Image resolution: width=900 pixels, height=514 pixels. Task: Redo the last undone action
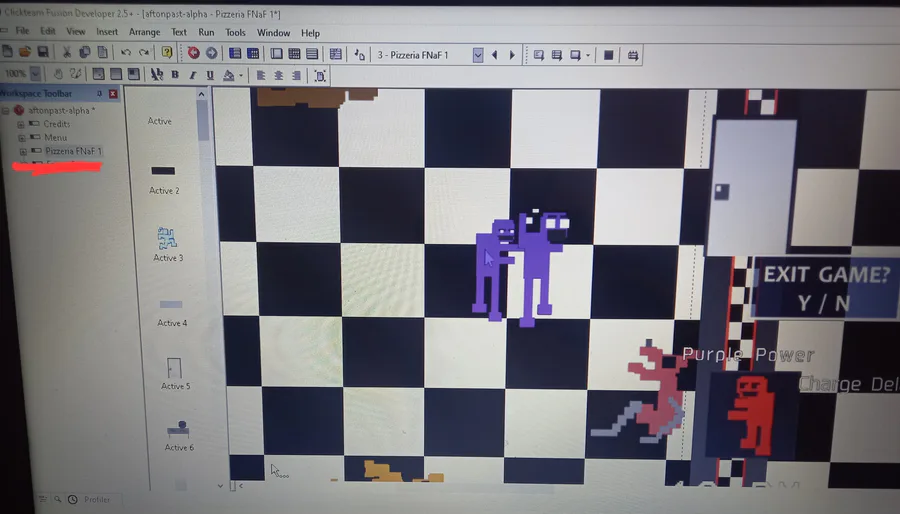(143, 53)
